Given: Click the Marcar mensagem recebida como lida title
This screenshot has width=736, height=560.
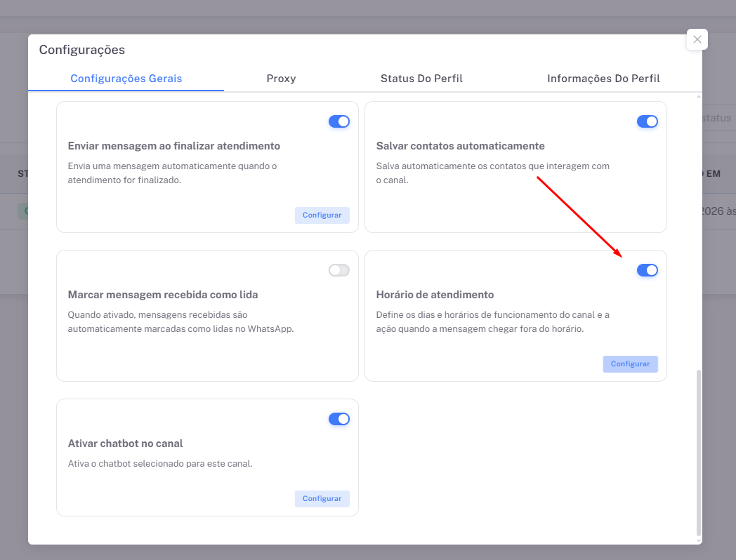Looking at the screenshot, I should [x=162, y=295].
